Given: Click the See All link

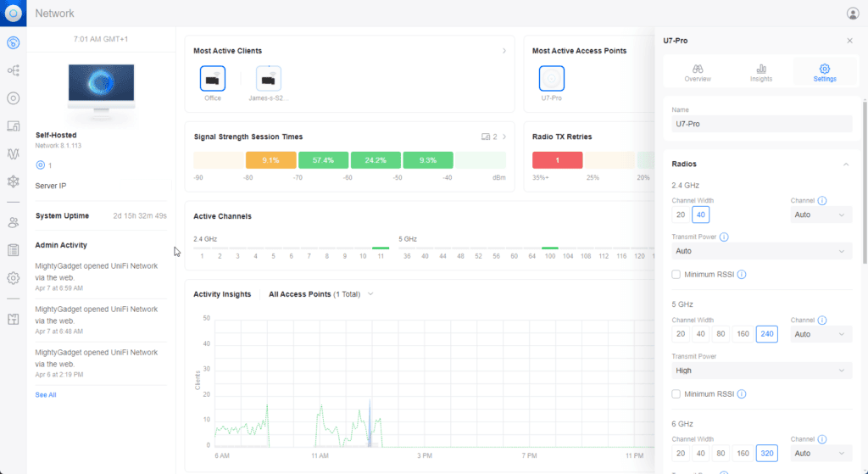Looking at the screenshot, I should pos(46,395).
